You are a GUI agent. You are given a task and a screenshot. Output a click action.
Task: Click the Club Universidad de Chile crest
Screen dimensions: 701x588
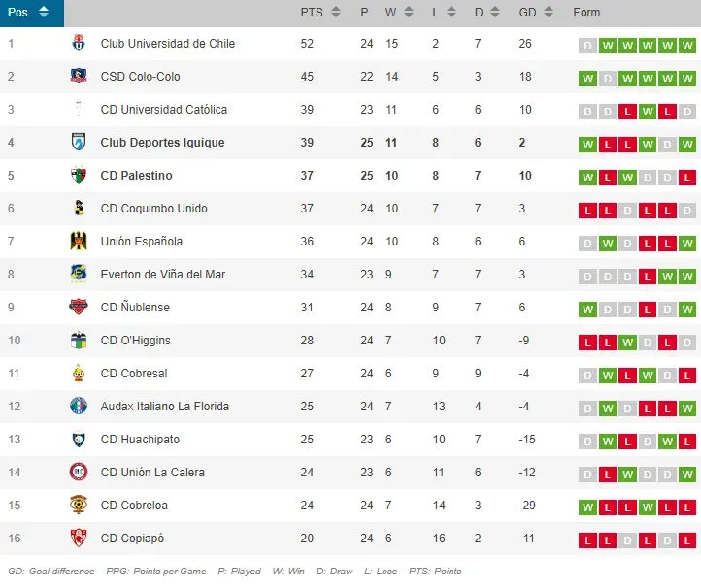(x=79, y=44)
